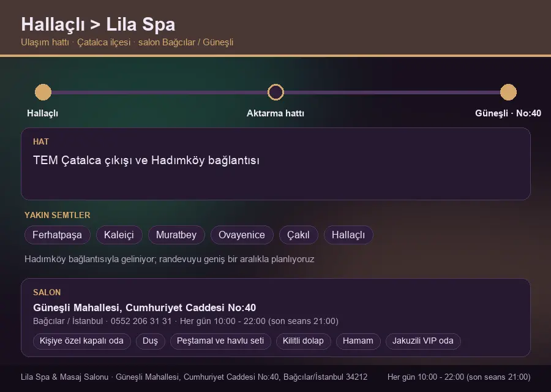Click the Bağcılar / İstanbul phone and hours line
Image resolution: width=551 pixels, height=392 pixels.
186,322
